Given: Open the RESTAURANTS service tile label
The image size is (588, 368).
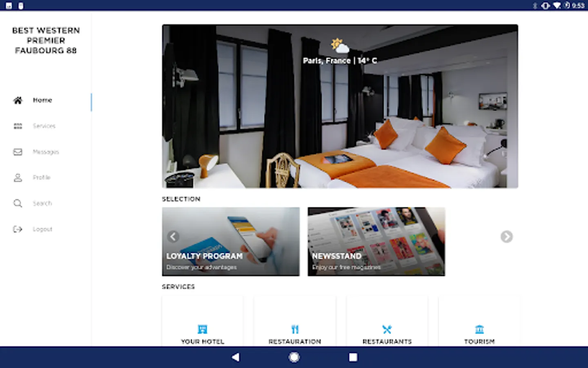Looking at the screenshot, I should (387, 341).
